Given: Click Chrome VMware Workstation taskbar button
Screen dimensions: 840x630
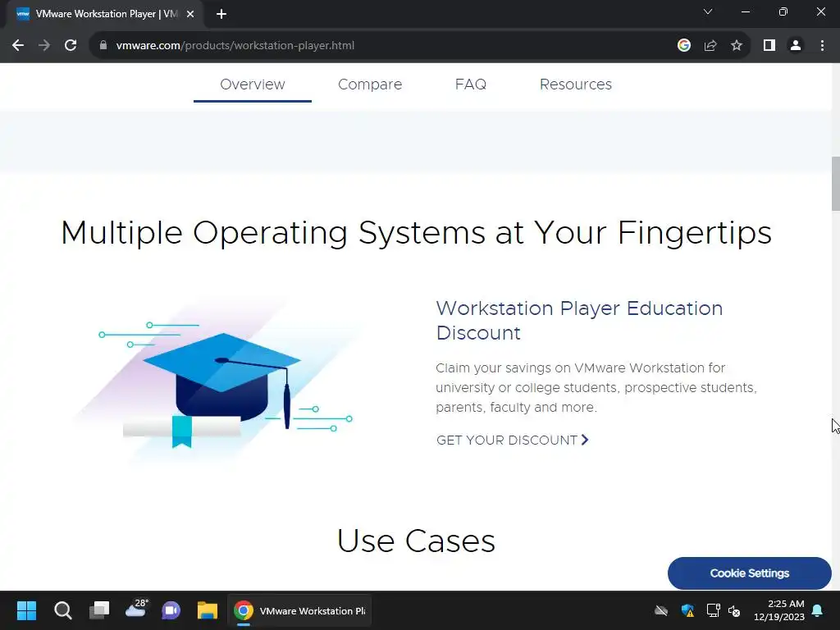Looking at the screenshot, I should pos(299,610).
